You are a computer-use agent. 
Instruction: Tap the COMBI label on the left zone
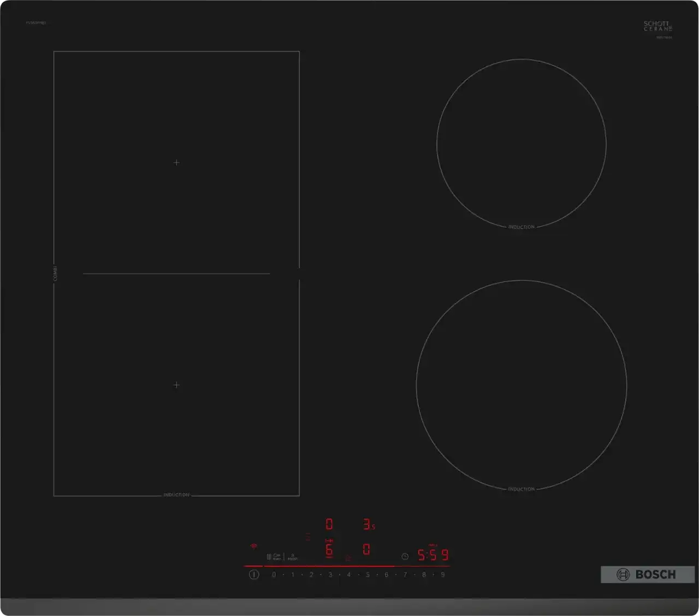click(x=55, y=274)
